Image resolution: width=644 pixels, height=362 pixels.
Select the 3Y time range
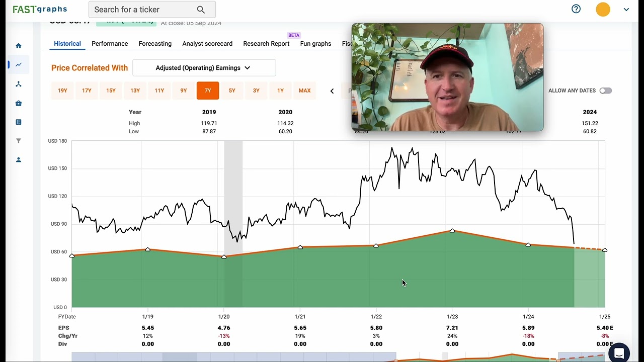click(x=256, y=90)
